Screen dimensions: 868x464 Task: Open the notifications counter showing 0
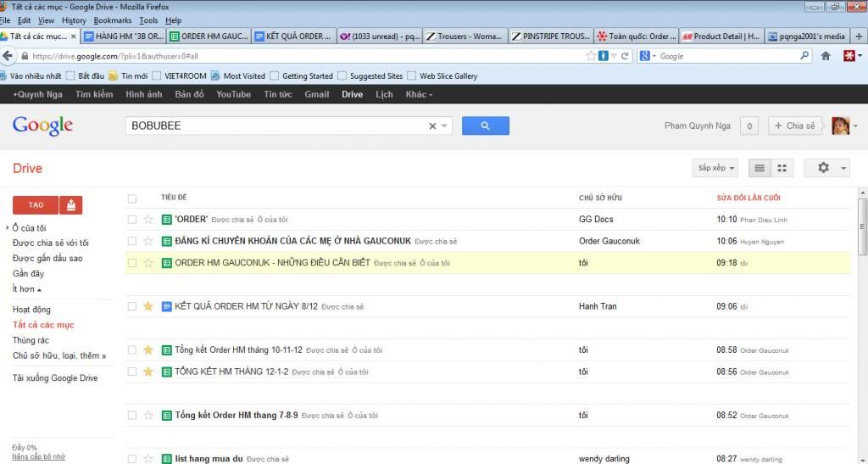tap(748, 126)
